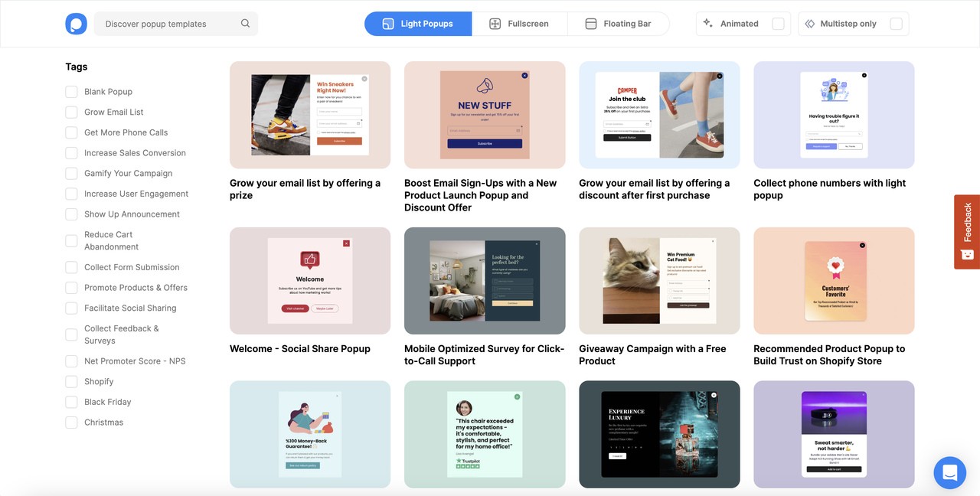Viewport: 980px width, 496px height.
Task: Open the chat support bubble
Action: (x=949, y=472)
